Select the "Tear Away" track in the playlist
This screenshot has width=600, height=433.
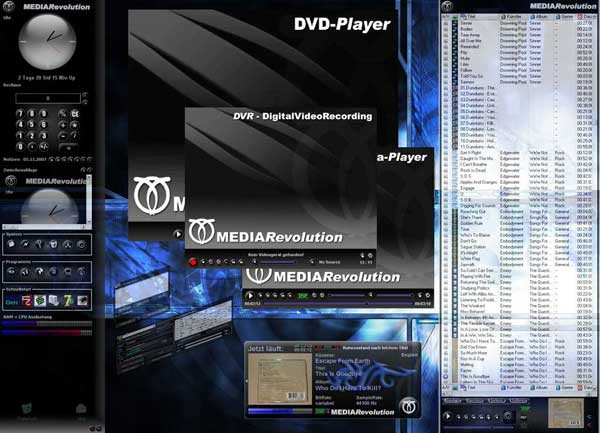tap(519, 35)
